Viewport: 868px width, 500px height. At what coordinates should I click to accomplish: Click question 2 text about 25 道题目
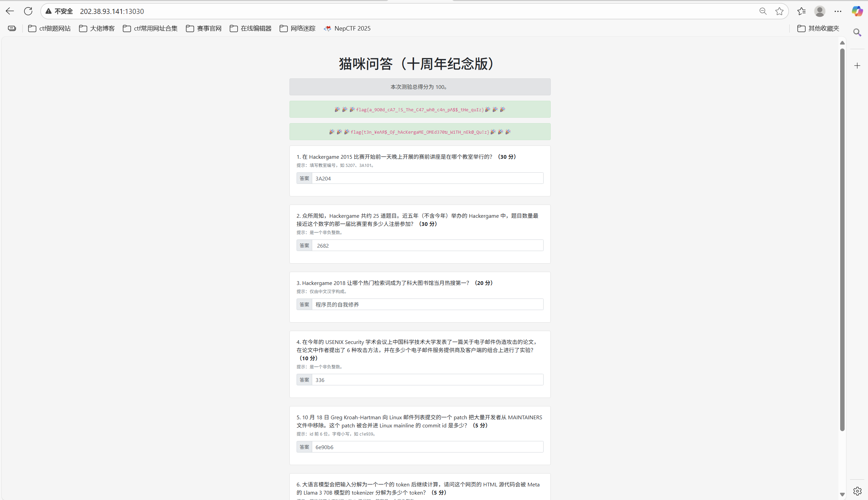tap(418, 220)
